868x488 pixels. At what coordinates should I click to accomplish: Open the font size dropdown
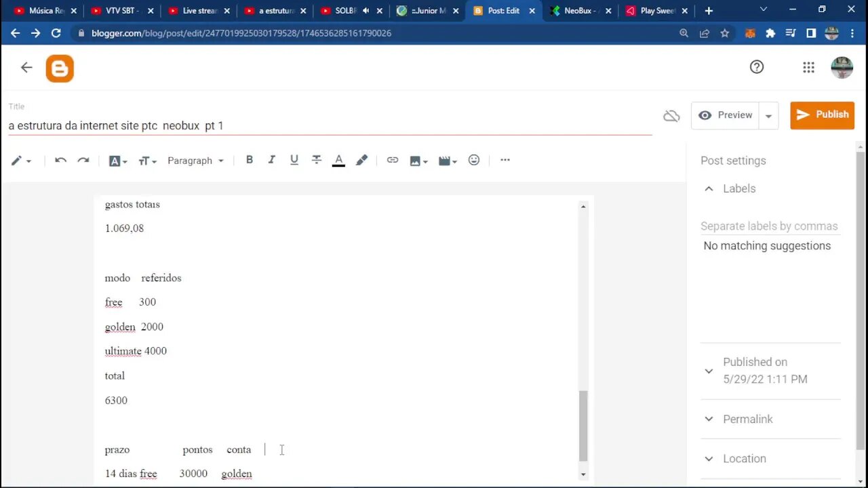click(x=147, y=161)
